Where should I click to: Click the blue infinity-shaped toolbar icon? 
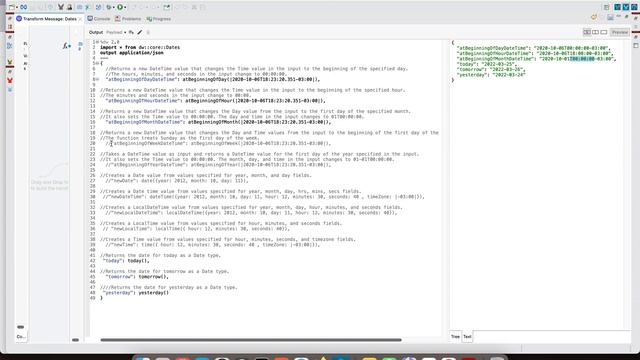pyautogui.click(x=24, y=7)
